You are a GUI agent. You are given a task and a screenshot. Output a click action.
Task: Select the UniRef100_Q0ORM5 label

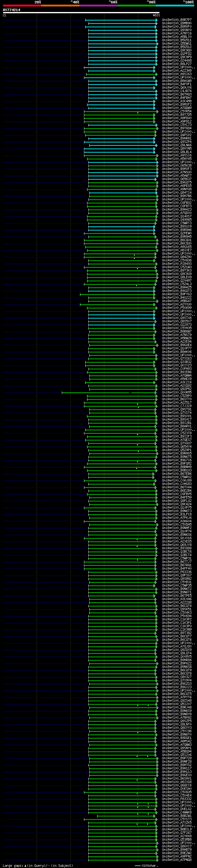177,393
